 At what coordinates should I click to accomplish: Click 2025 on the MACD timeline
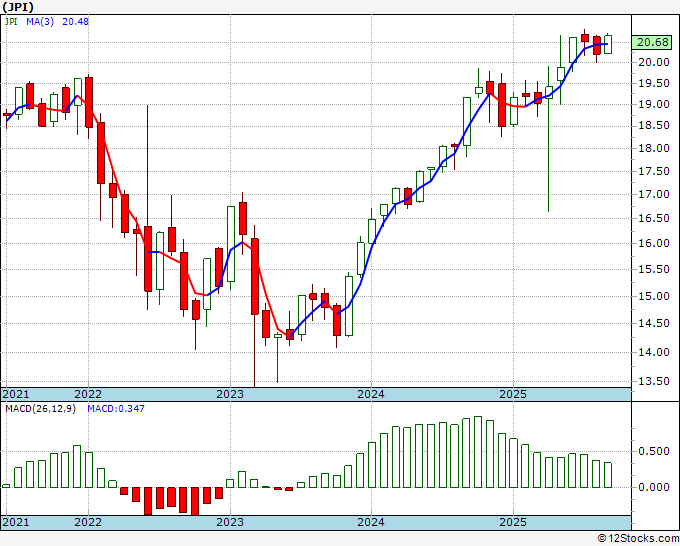(x=513, y=522)
